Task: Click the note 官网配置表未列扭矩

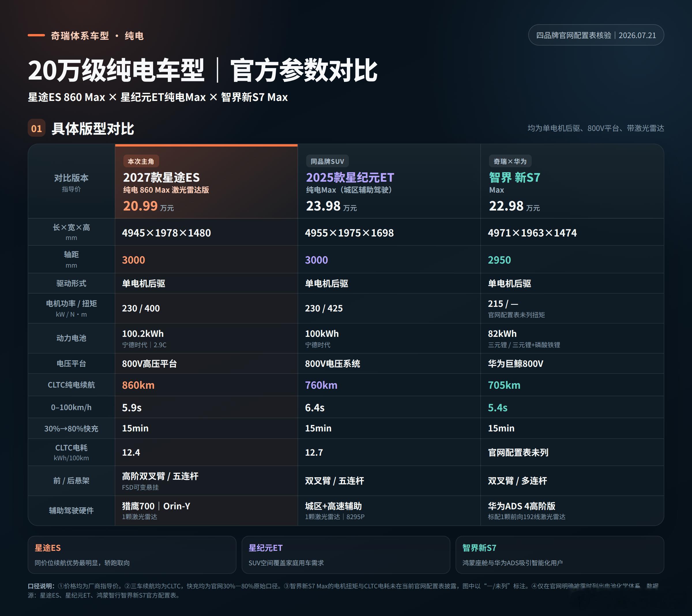Action: click(x=516, y=315)
